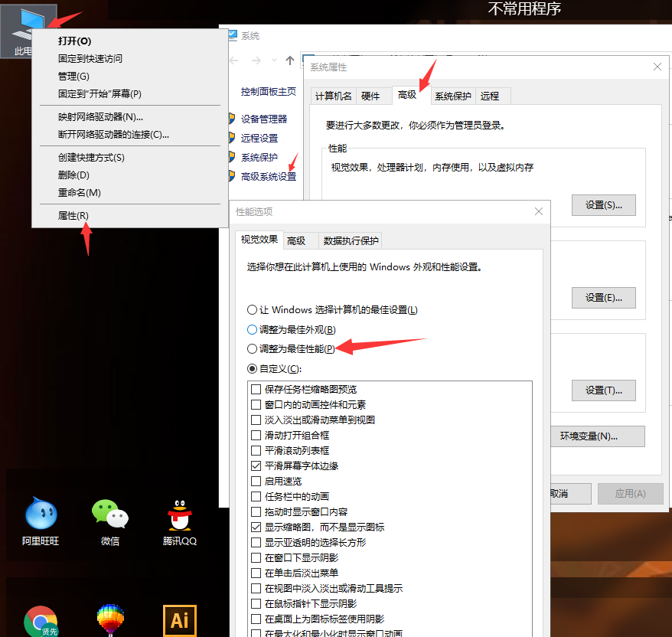Switch to the 数据执行保护 tab
This screenshot has height=637, width=672.
click(351, 240)
